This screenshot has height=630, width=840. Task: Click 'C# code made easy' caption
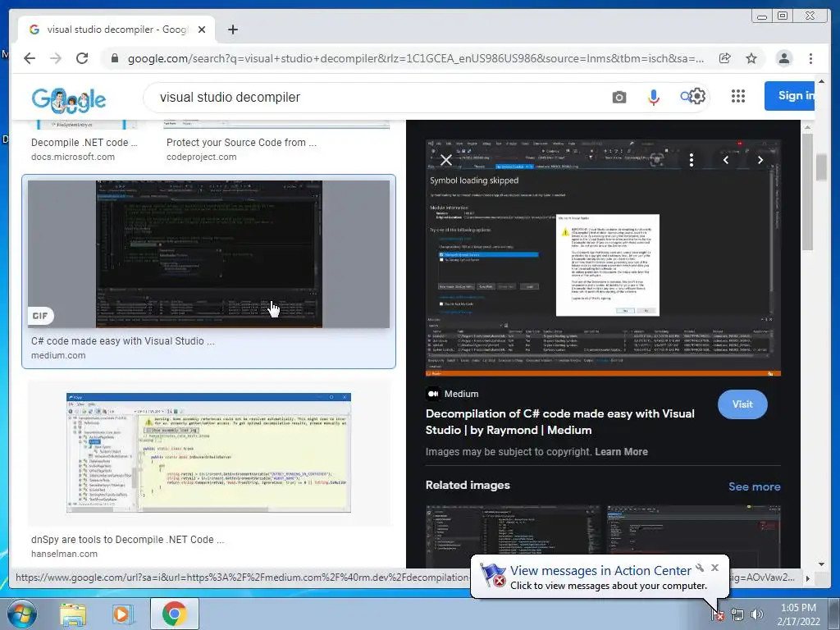coord(123,340)
